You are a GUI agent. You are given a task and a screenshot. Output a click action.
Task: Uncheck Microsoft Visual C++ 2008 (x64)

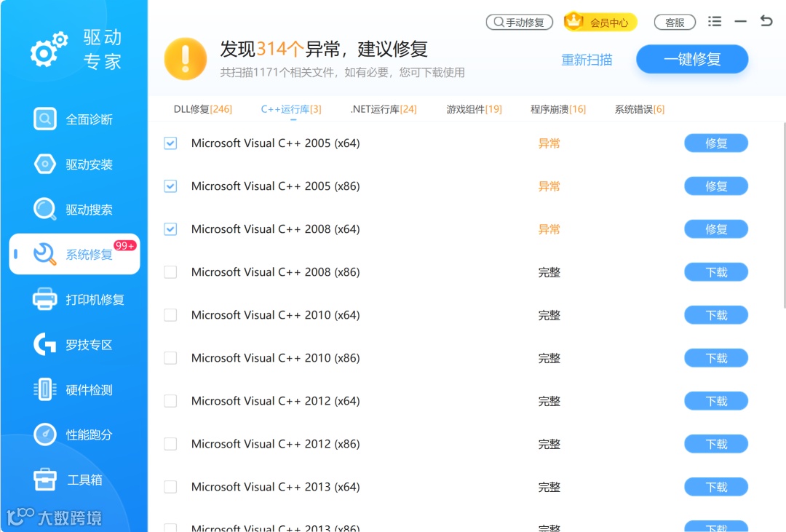tap(170, 229)
